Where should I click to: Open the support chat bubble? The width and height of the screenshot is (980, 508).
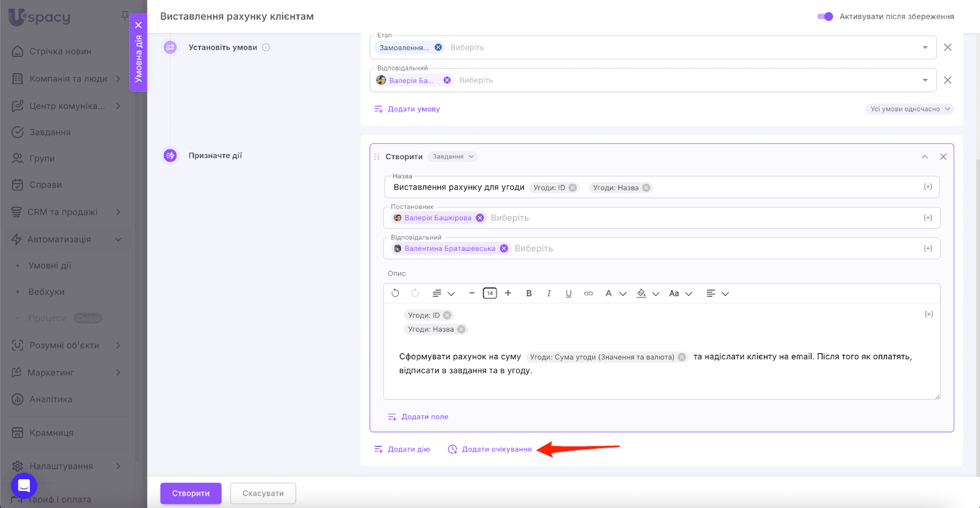(24, 486)
